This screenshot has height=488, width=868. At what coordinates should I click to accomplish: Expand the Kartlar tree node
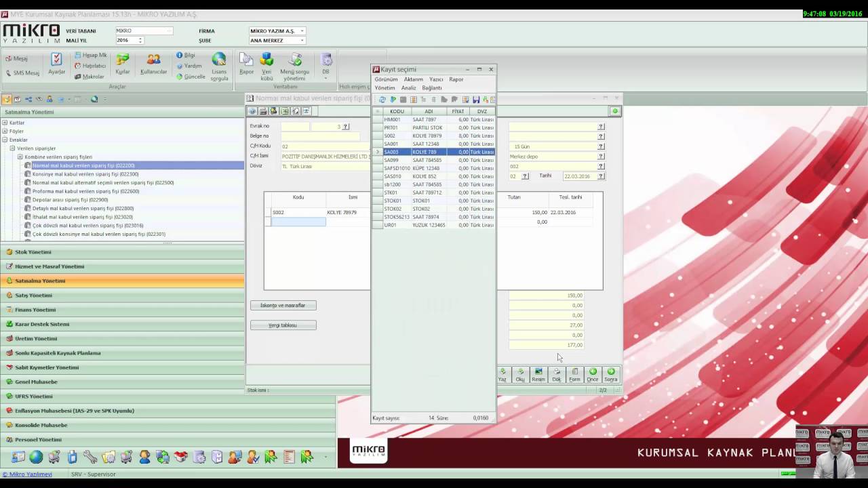[5, 123]
